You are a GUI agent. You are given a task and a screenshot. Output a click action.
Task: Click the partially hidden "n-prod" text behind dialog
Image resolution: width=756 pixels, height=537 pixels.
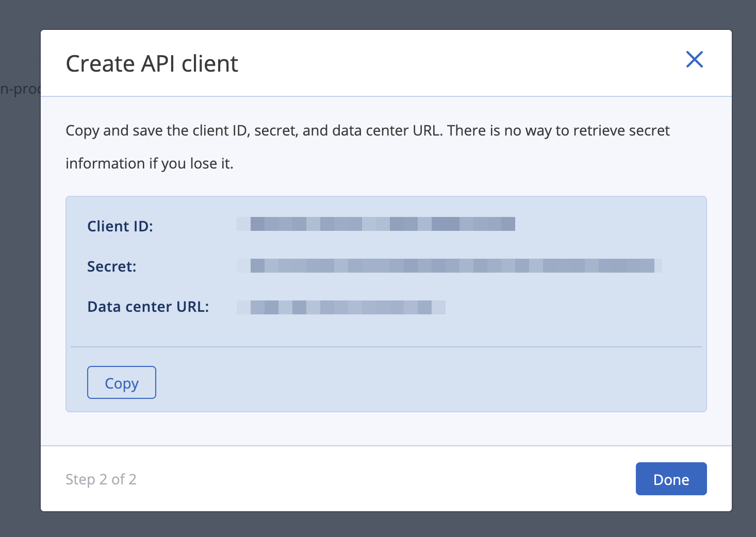point(20,89)
